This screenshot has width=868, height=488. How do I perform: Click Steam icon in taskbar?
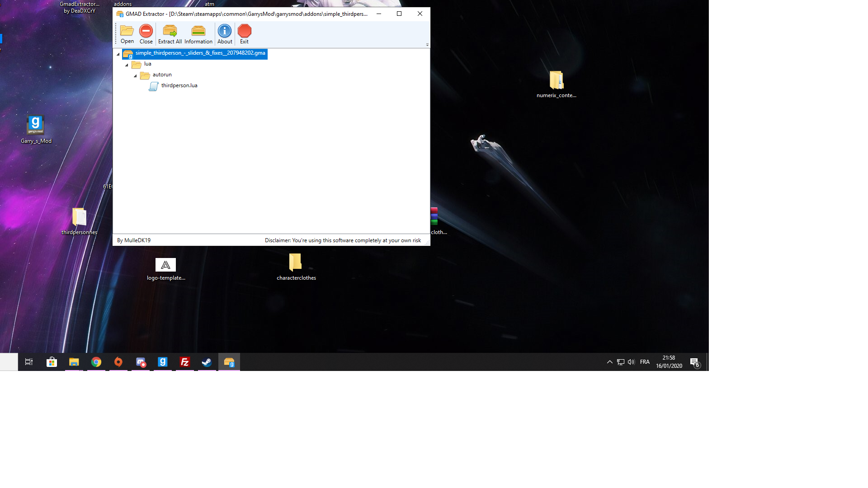206,361
